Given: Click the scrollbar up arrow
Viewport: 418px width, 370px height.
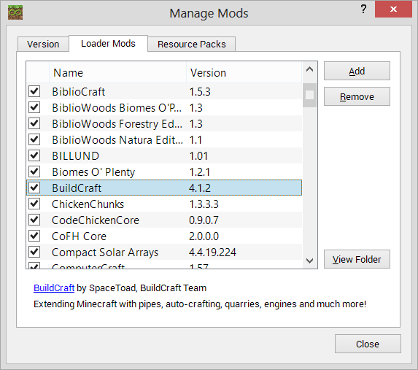Looking at the screenshot, I should click(x=310, y=69).
